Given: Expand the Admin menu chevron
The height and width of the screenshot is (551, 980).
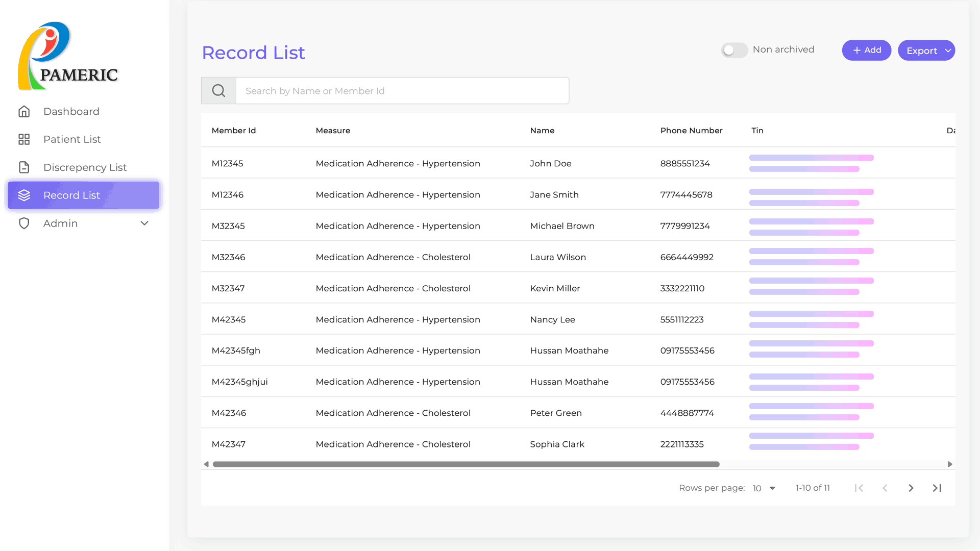Looking at the screenshot, I should click(x=144, y=223).
